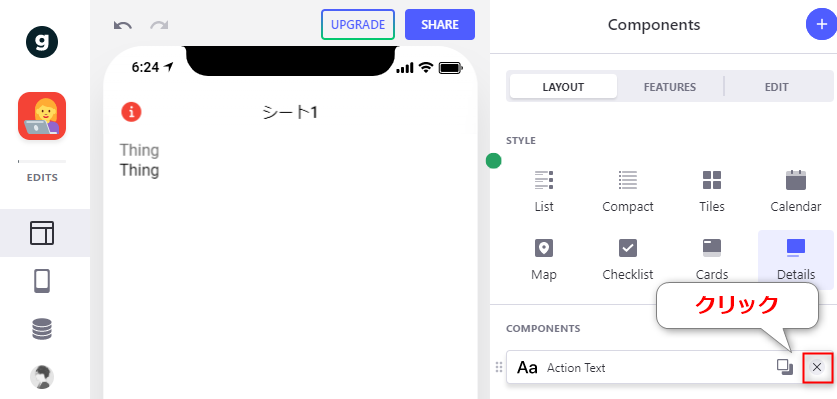Choose the Map style
This screenshot has height=399, width=837.
(544, 260)
